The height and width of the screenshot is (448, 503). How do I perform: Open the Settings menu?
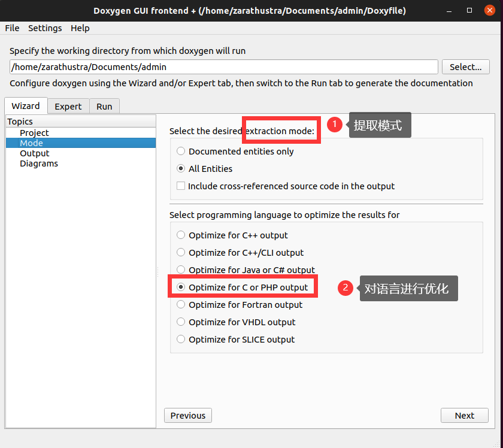coord(45,28)
